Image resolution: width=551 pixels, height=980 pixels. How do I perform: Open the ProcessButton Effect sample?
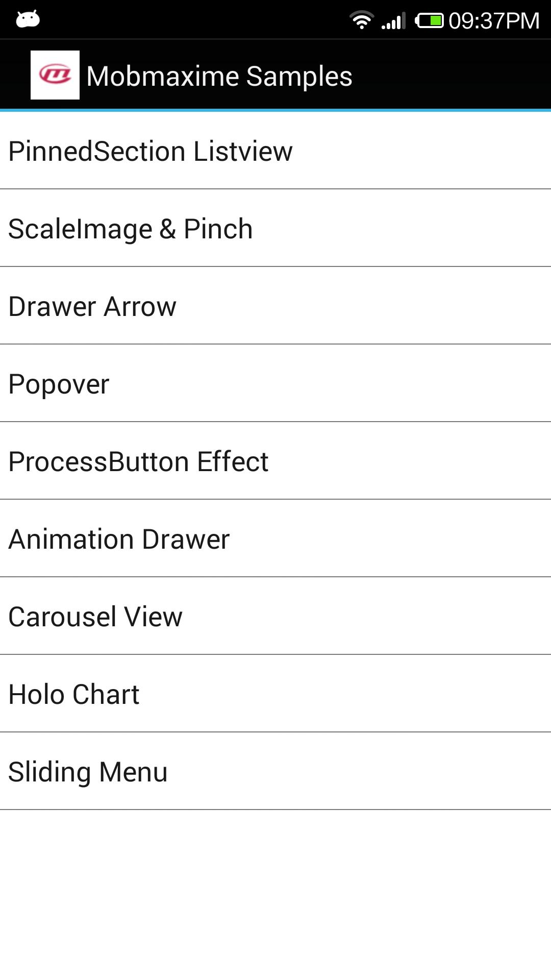coord(138,461)
